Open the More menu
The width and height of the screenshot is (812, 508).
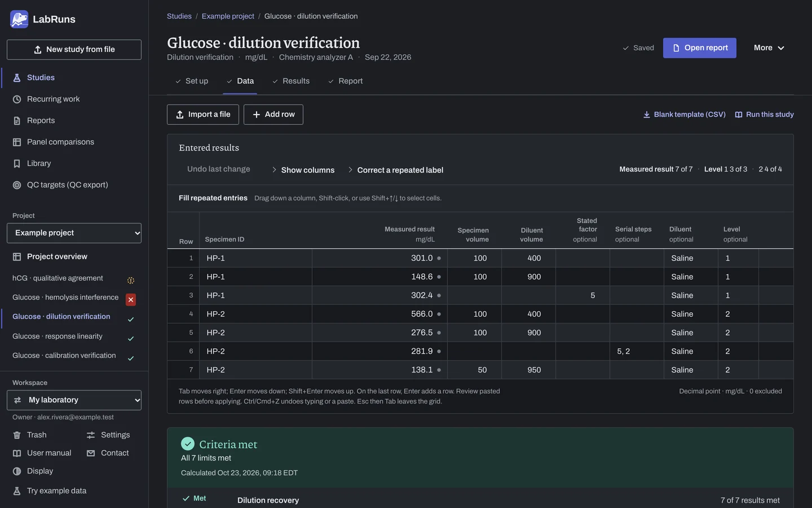[769, 48]
